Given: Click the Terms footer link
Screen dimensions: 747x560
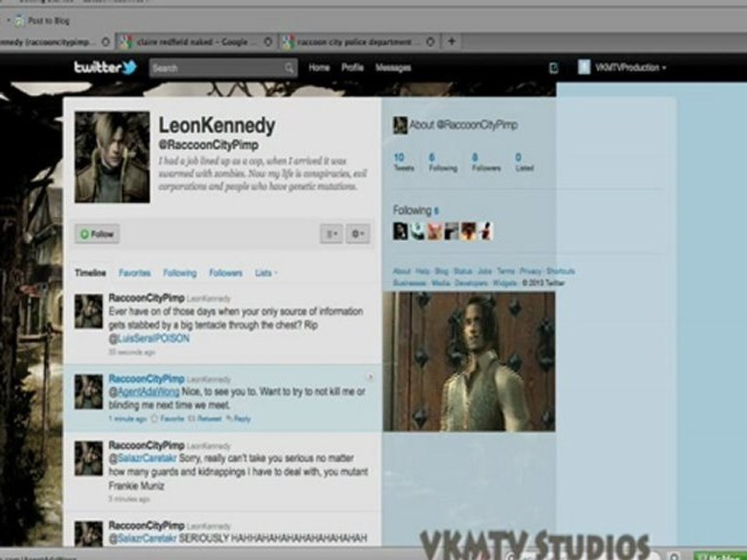Looking at the screenshot, I should tap(506, 271).
